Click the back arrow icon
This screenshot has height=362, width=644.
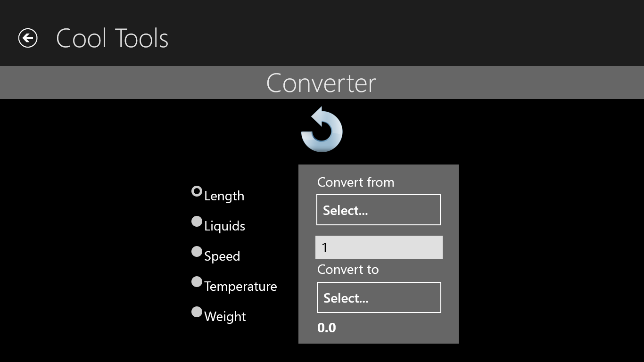(x=28, y=38)
